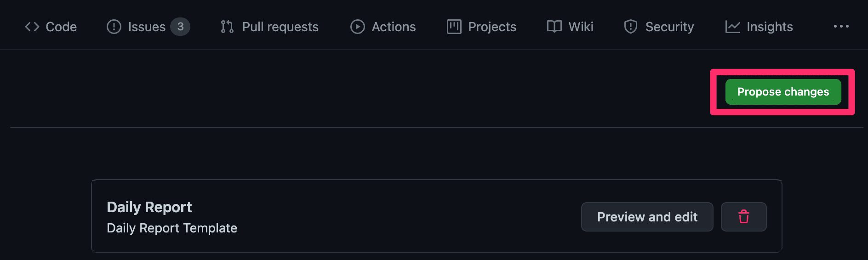
Task: Click the Daily Report Template description text
Action: pos(172,228)
